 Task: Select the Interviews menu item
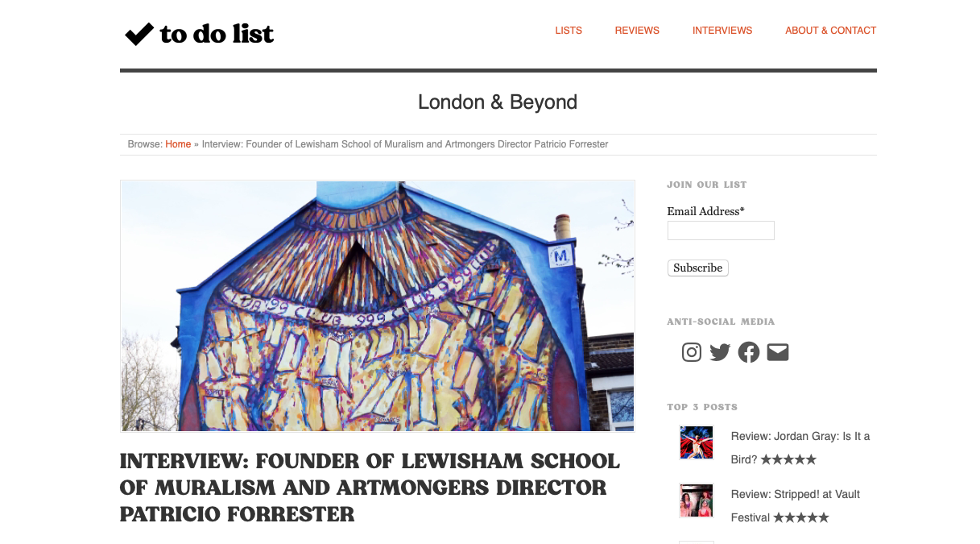pyautogui.click(x=722, y=31)
